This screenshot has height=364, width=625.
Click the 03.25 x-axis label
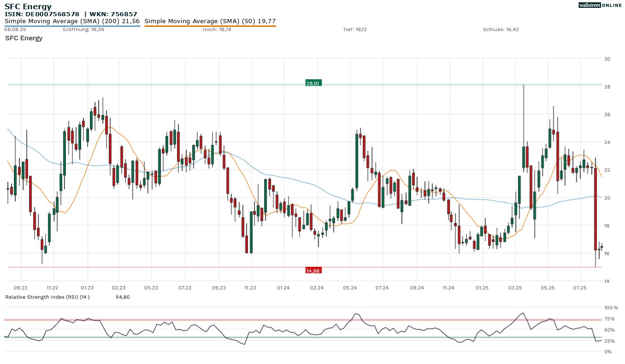click(515, 288)
